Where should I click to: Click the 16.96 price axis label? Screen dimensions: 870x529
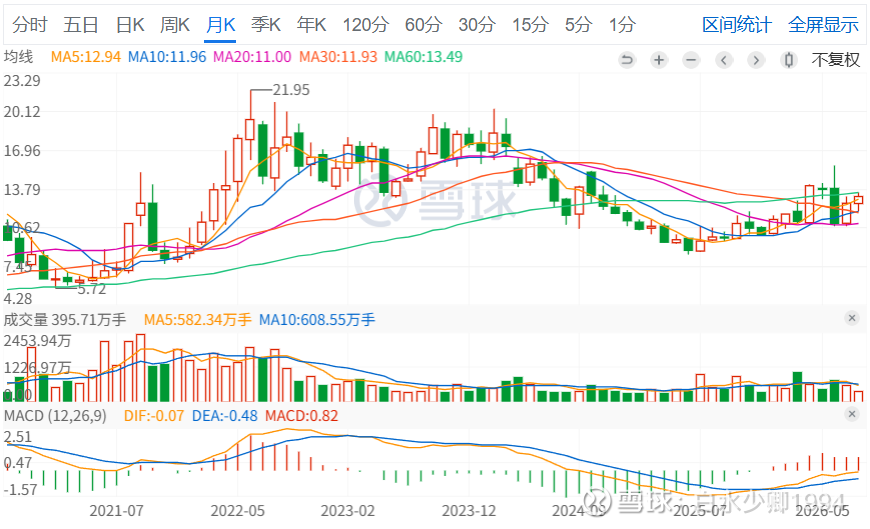(x=22, y=151)
